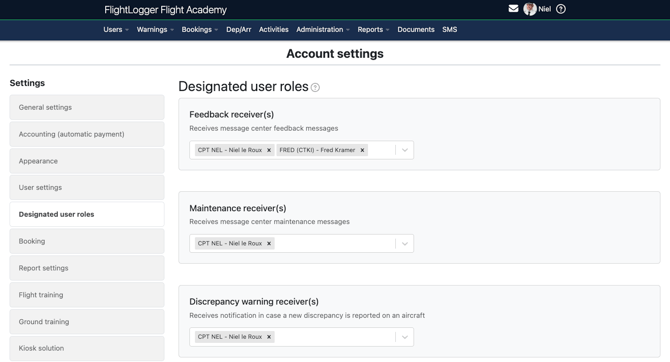Select Accounting (automatic payment) settings

(87, 134)
